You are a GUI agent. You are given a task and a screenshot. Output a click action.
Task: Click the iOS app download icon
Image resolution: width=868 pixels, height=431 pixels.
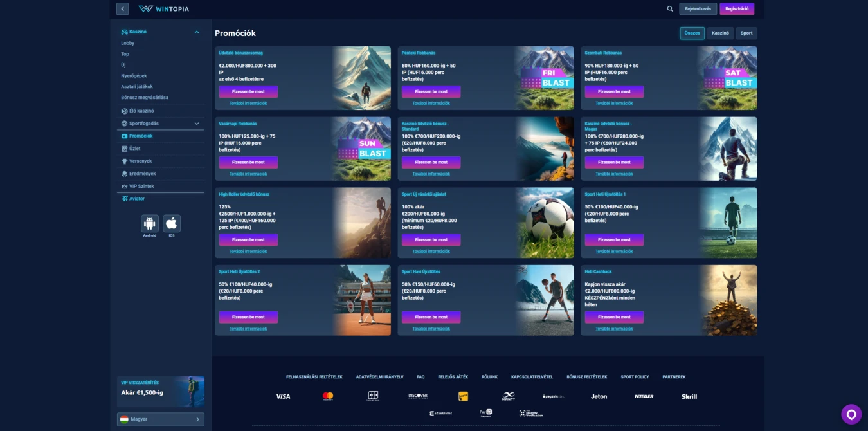[x=172, y=224]
